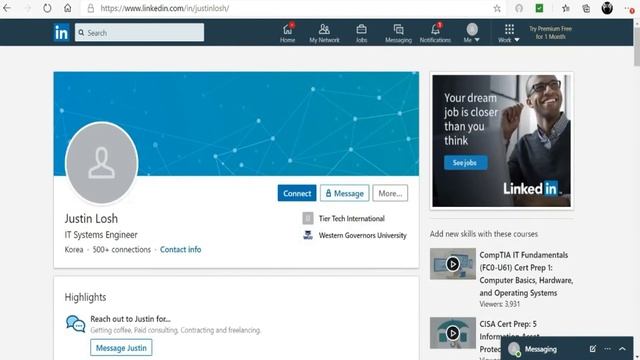Go back using browser back arrow
Viewport: 640px width, 360px height.
7,8
